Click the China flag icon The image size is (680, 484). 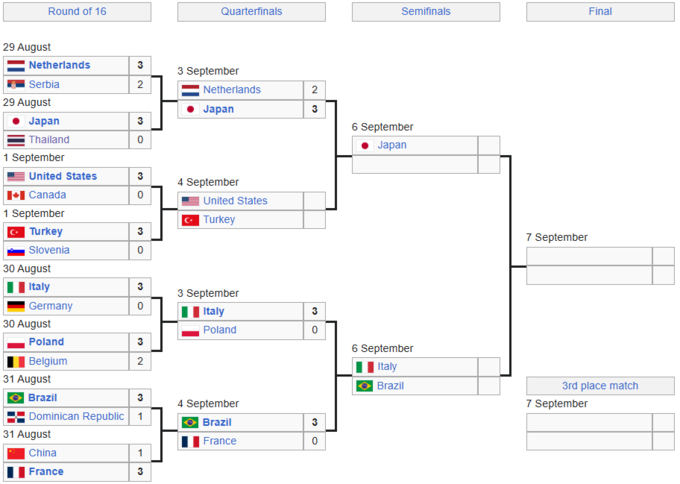15,453
